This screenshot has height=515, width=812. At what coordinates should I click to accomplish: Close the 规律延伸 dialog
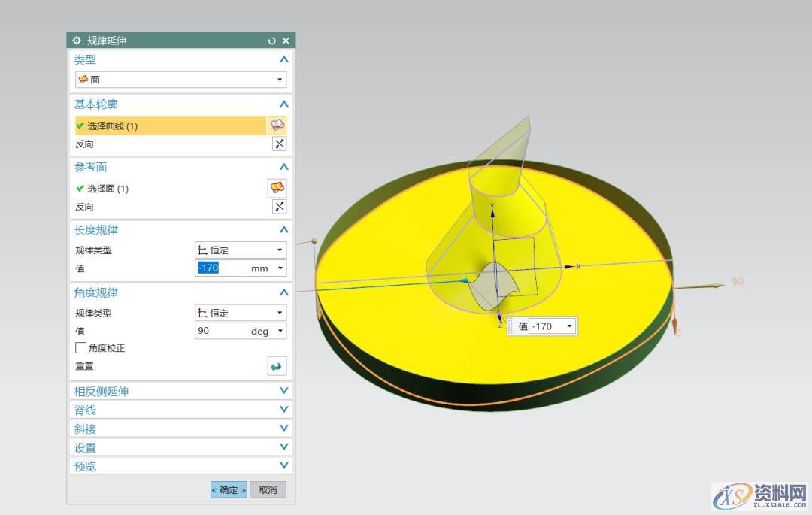pyautogui.click(x=286, y=41)
